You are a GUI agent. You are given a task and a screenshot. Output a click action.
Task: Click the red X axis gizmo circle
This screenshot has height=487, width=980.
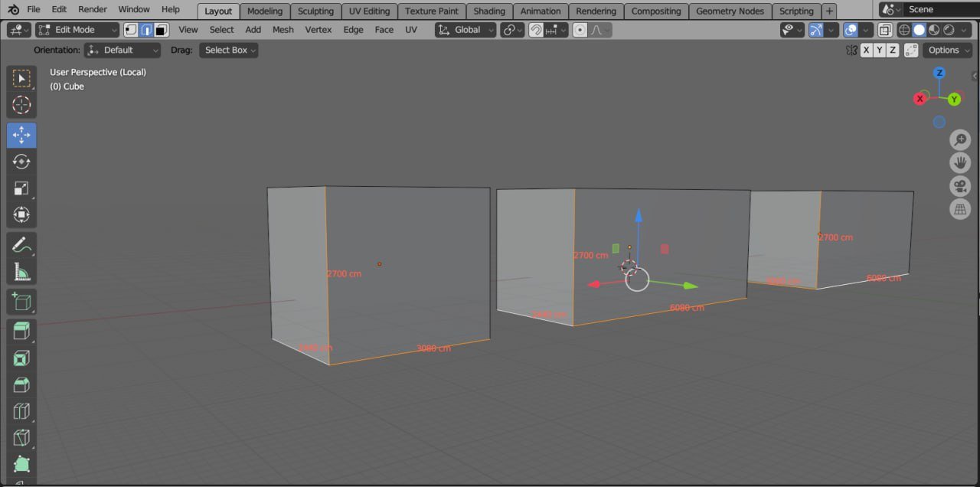[x=920, y=99]
